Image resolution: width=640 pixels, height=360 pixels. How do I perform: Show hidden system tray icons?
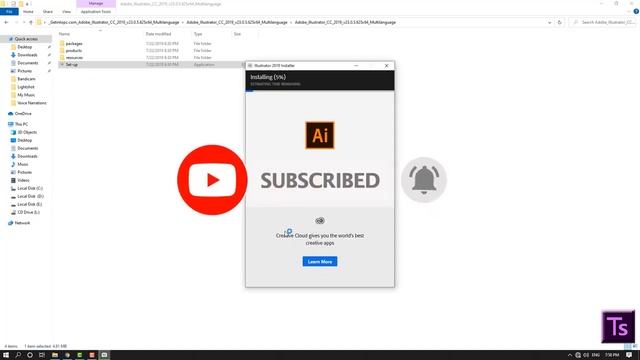(570, 355)
